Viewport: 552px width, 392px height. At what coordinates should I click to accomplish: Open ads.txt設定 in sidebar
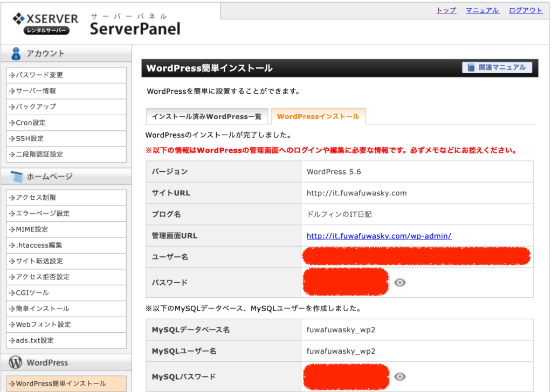click(x=66, y=340)
